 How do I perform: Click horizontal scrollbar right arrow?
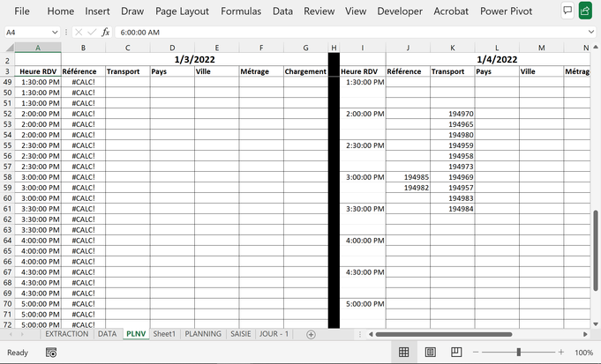point(585,334)
